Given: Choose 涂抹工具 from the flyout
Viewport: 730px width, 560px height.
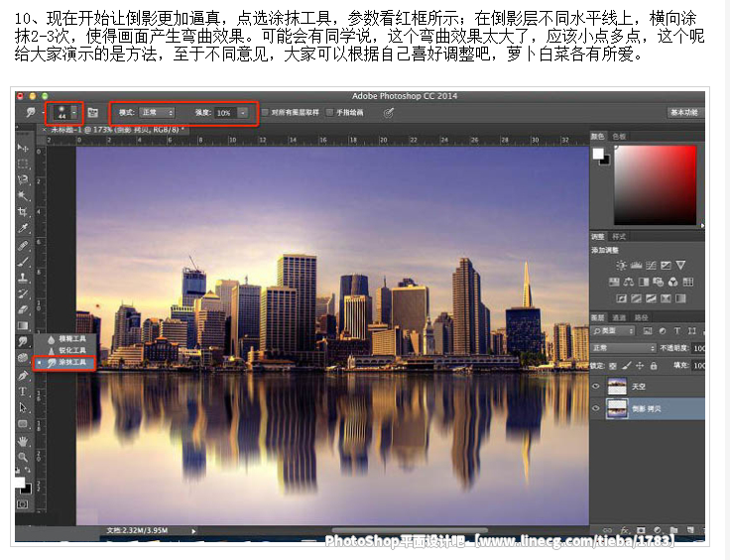Looking at the screenshot, I should point(65,363).
